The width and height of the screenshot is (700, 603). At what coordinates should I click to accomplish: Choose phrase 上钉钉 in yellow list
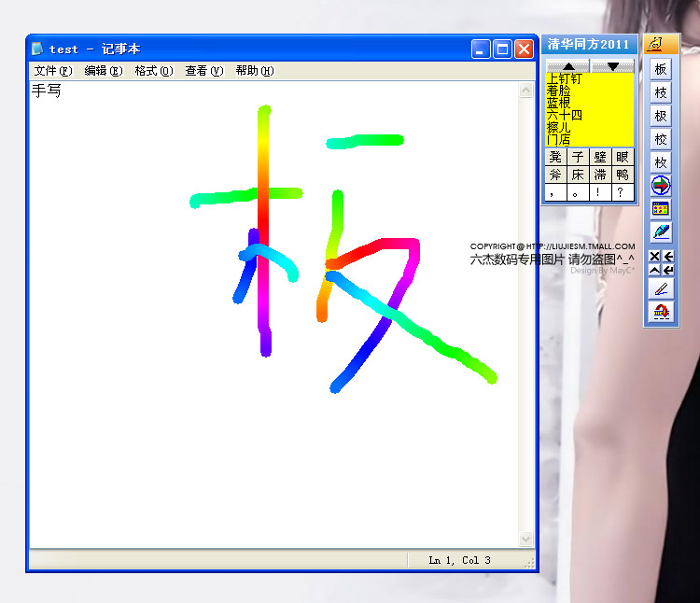click(565, 79)
